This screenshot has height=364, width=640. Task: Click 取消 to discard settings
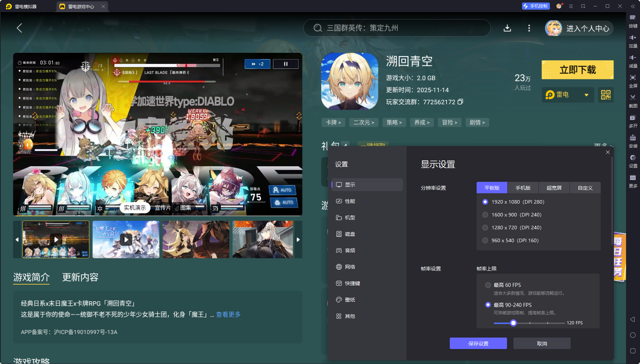coord(542,343)
